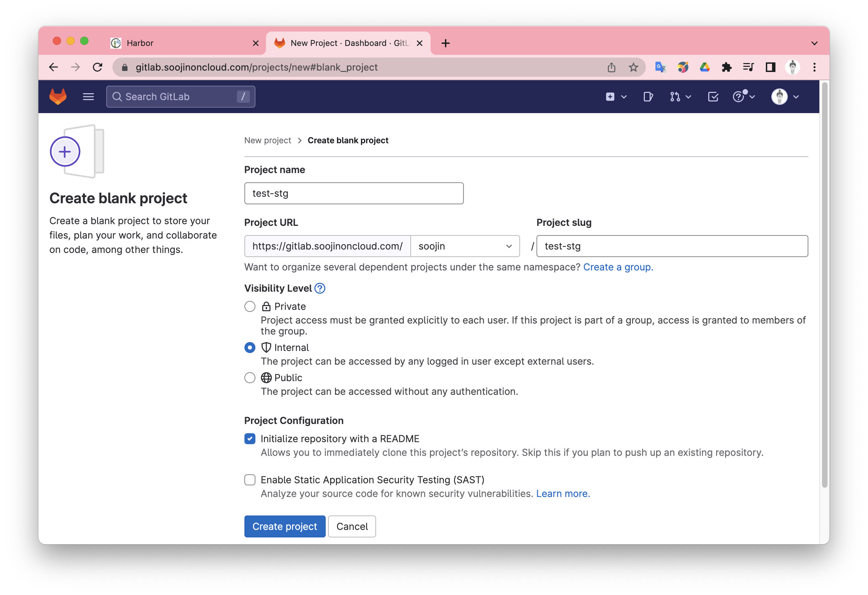Image resolution: width=868 pixels, height=595 pixels.
Task: Uncheck Initialize repository with a README
Action: 250,438
